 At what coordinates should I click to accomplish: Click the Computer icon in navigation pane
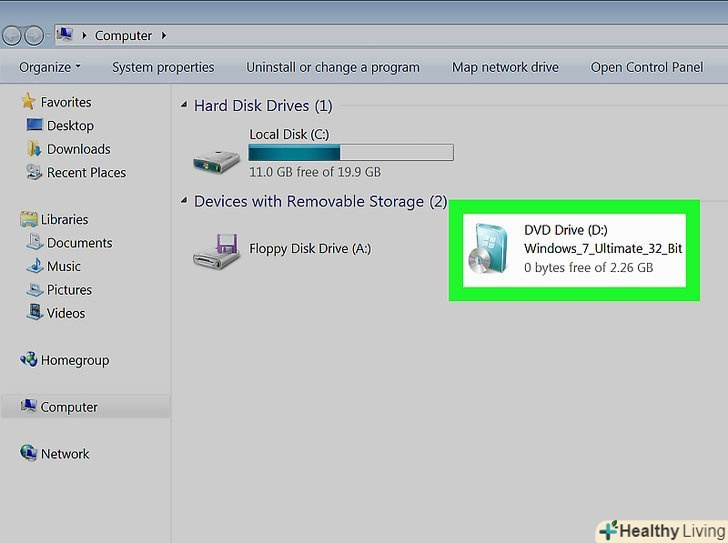[29, 406]
